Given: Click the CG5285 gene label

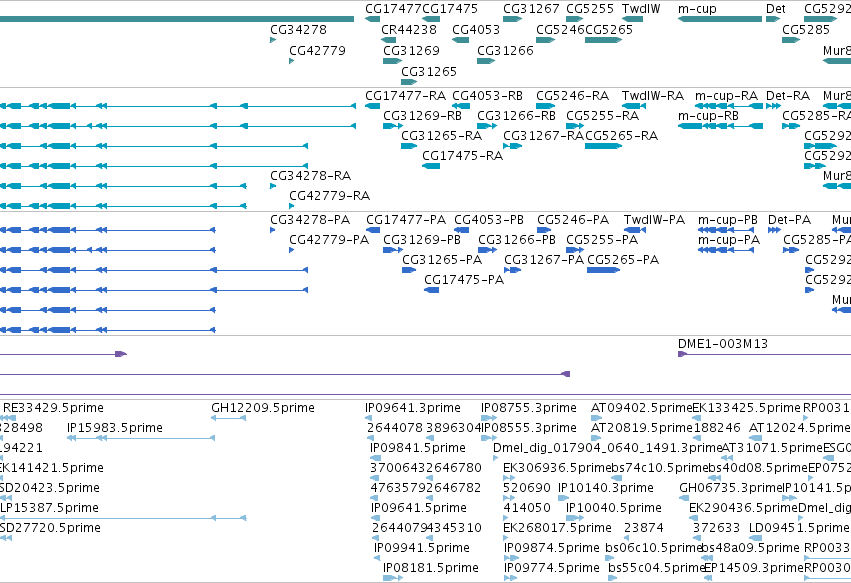Looking at the screenshot, I should point(806,29).
